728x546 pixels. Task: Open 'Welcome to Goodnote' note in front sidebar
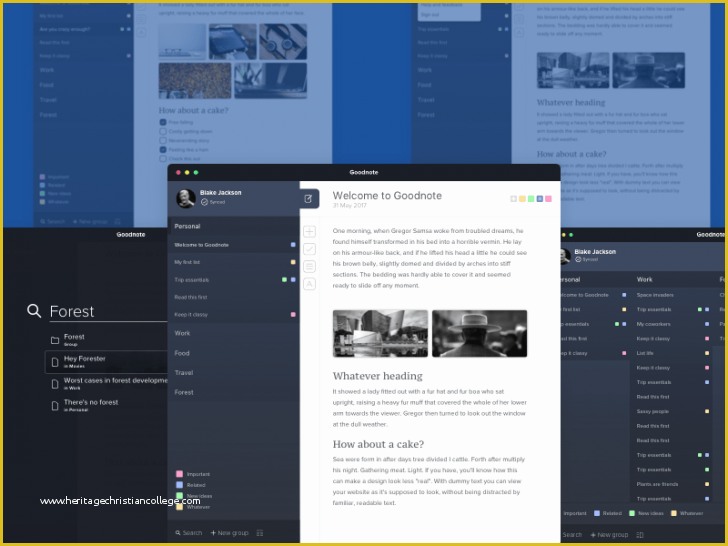click(234, 245)
